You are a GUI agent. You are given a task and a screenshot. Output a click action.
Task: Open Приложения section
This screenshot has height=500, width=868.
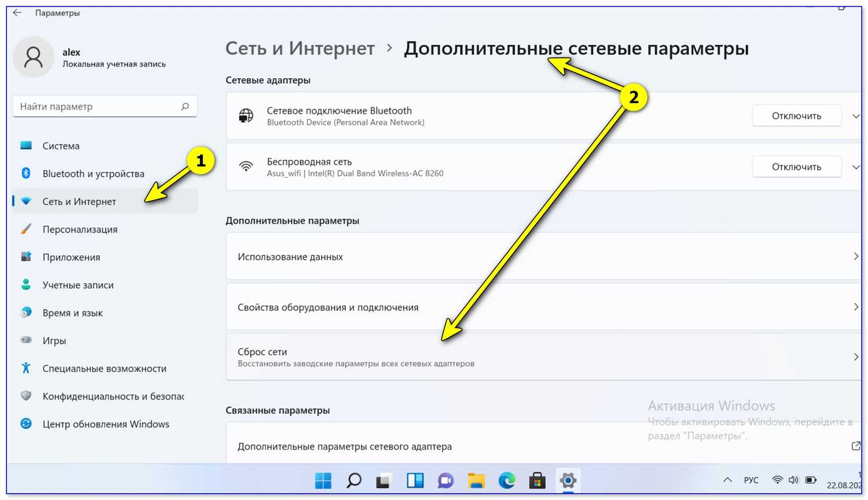point(105,257)
